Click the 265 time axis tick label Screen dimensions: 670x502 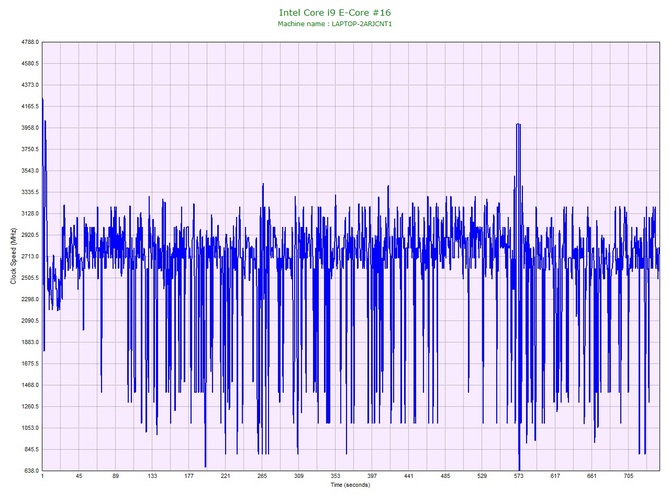[262, 476]
